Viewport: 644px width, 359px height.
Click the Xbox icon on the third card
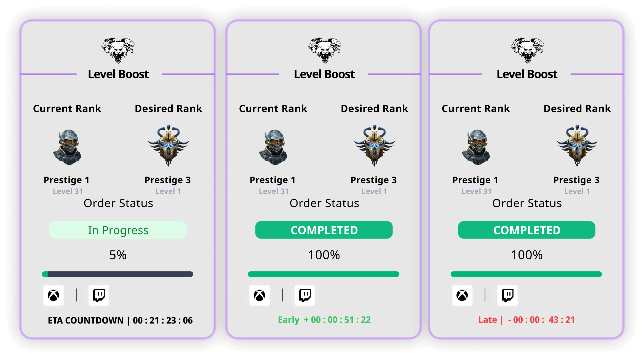coord(462,296)
